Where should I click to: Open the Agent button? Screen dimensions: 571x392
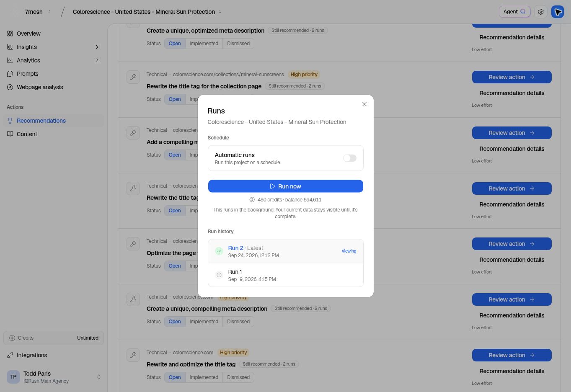(514, 12)
